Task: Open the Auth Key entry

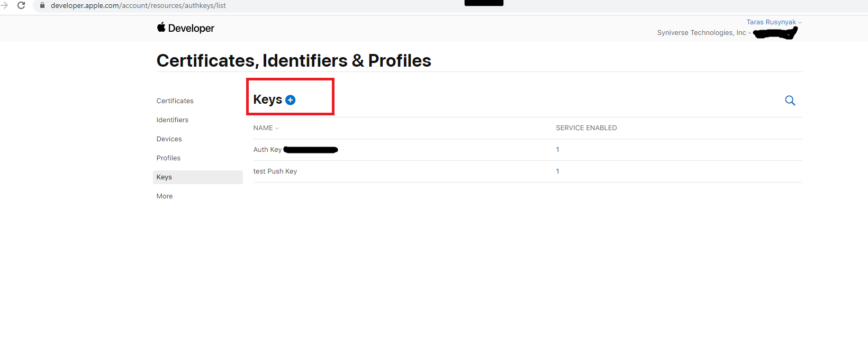Action: [295, 150]
